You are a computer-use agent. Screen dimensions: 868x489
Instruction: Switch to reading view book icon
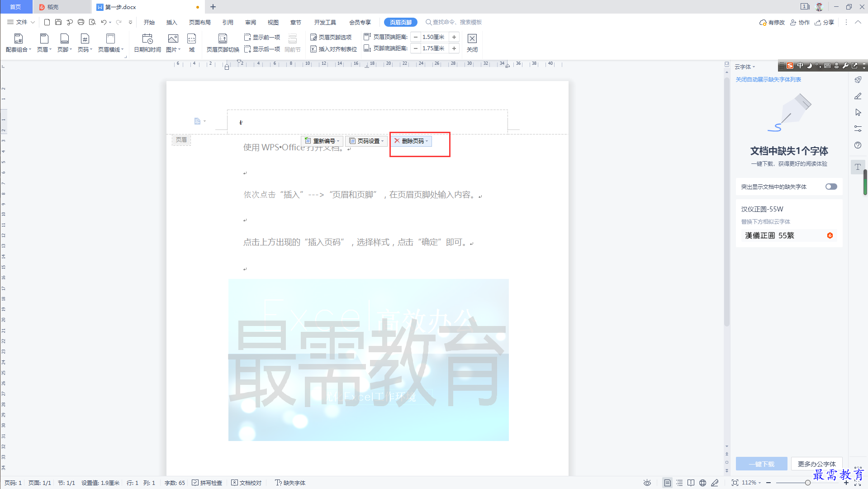click(x=691, y=483)
